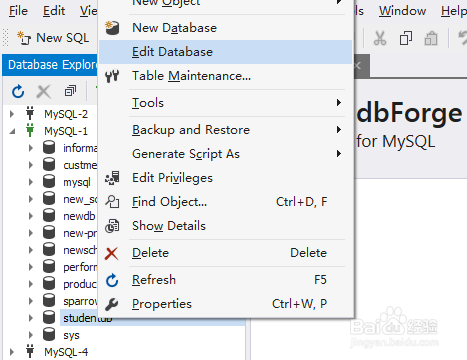Choose Refresh from context menu
467x360 pixels.
point(226,280)
